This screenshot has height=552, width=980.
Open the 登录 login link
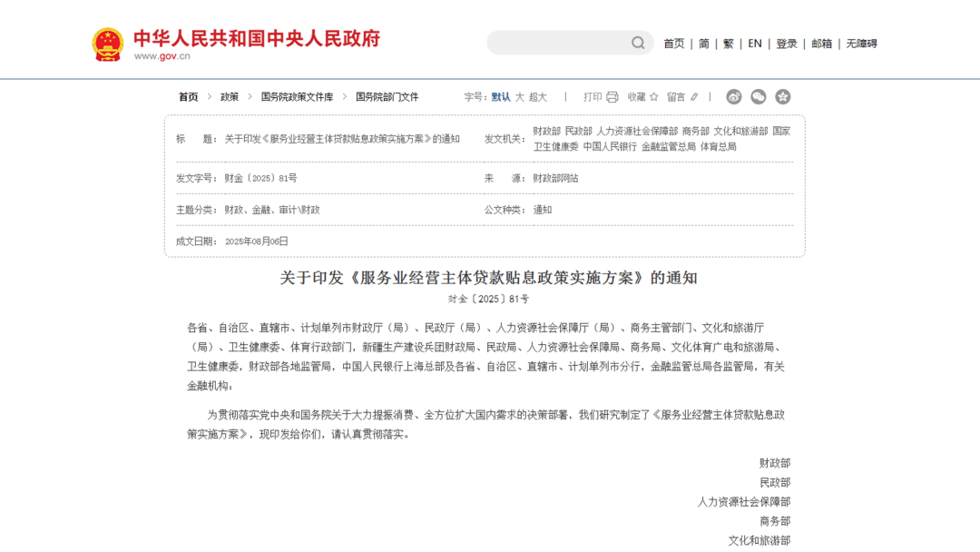coord(786,44)
